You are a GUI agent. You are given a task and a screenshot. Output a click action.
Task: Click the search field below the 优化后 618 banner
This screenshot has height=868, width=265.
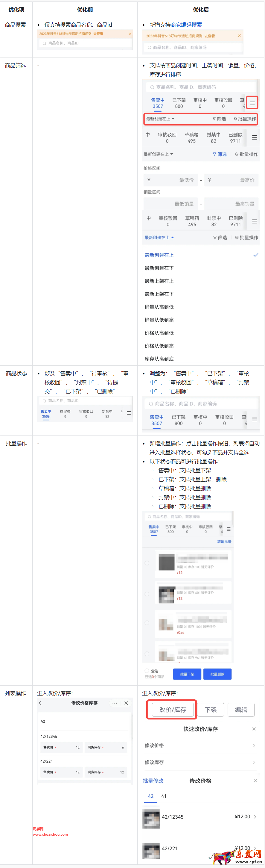[193, 48]
